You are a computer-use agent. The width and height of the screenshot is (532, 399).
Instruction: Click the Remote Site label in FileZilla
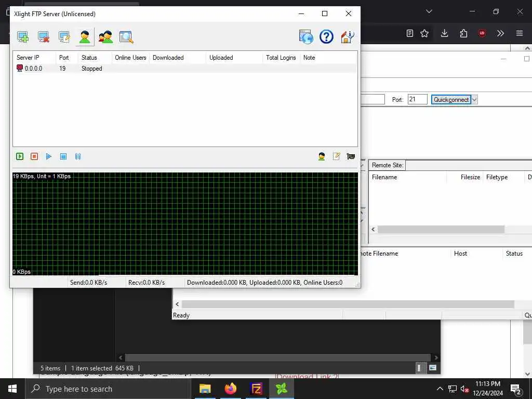(388, 165)
